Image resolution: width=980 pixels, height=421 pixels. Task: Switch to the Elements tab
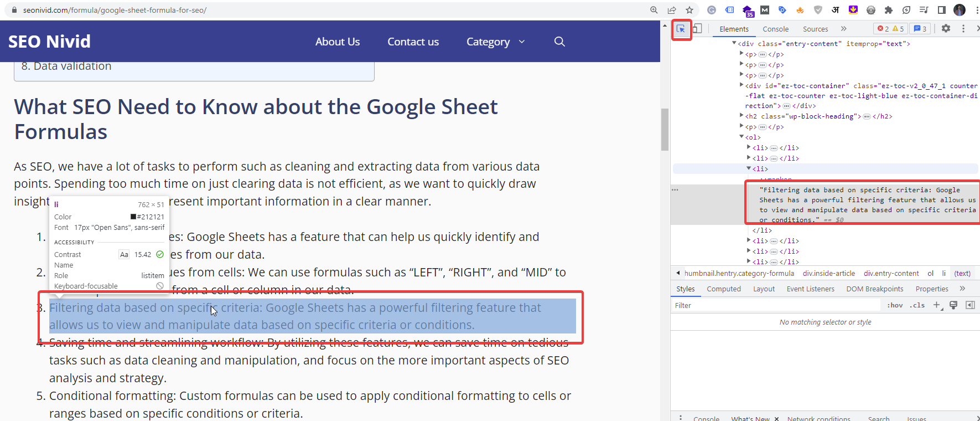[x=734, y=29]
